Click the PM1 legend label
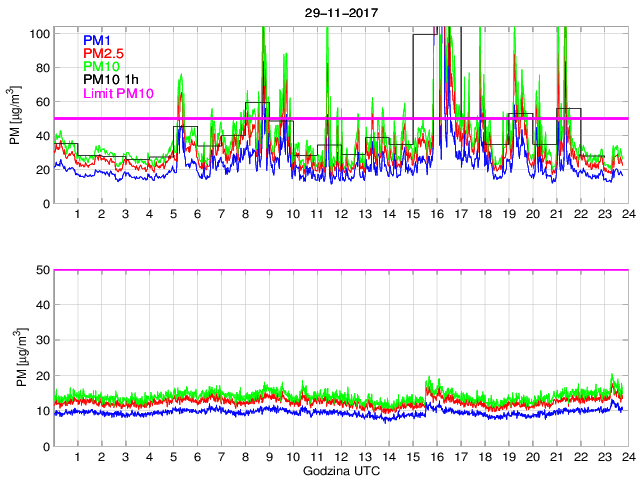This screenshot has height=480, width=640. 96,40
